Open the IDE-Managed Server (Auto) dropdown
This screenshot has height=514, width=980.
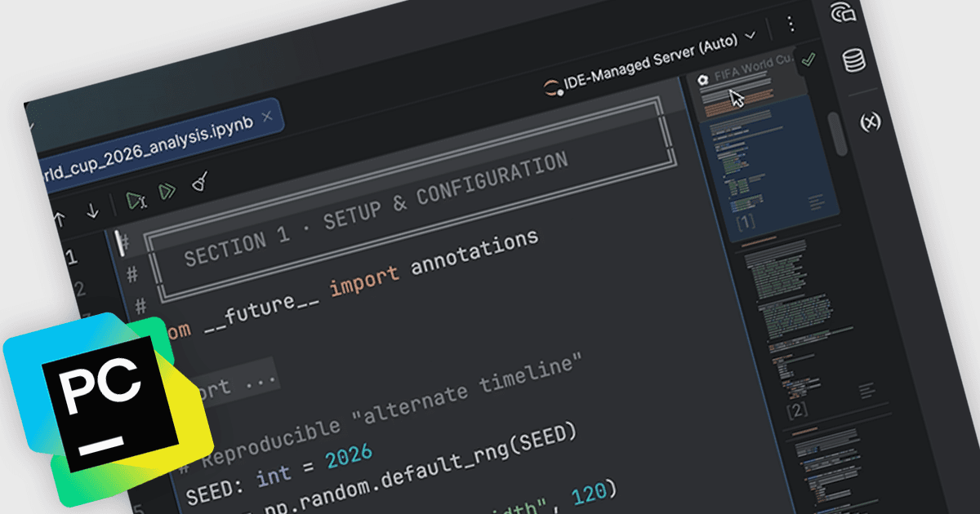(x=660, y=61)
